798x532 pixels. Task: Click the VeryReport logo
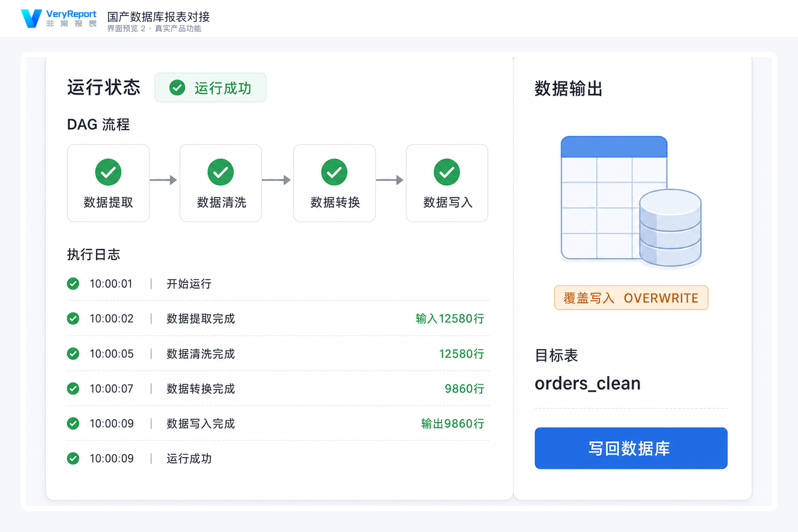coord(59,18)
